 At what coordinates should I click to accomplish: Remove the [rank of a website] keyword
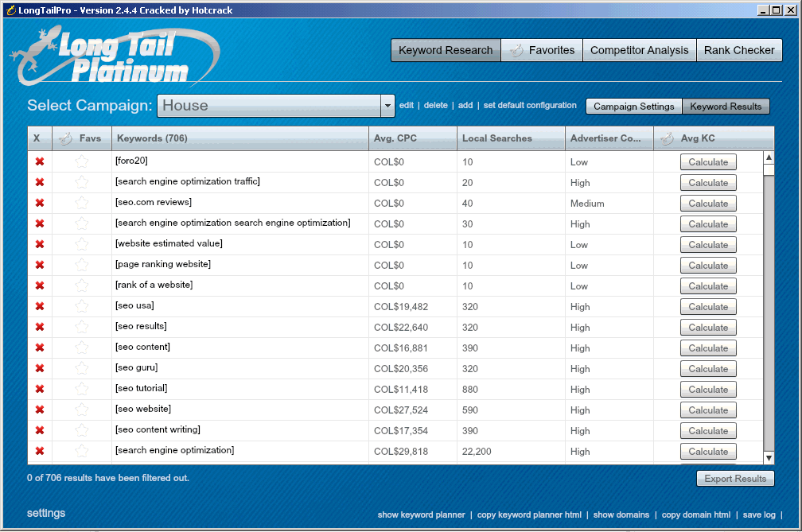40,285
